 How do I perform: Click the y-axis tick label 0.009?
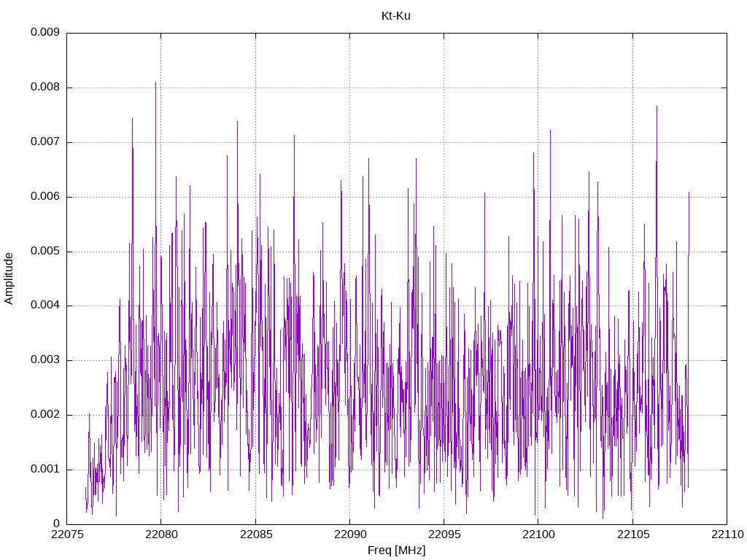[45, 32]
